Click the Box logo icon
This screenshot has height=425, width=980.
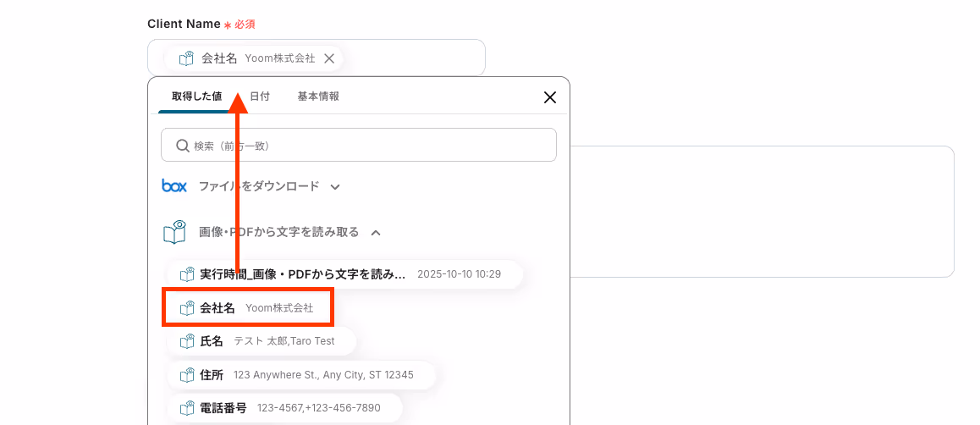point(174,185)
